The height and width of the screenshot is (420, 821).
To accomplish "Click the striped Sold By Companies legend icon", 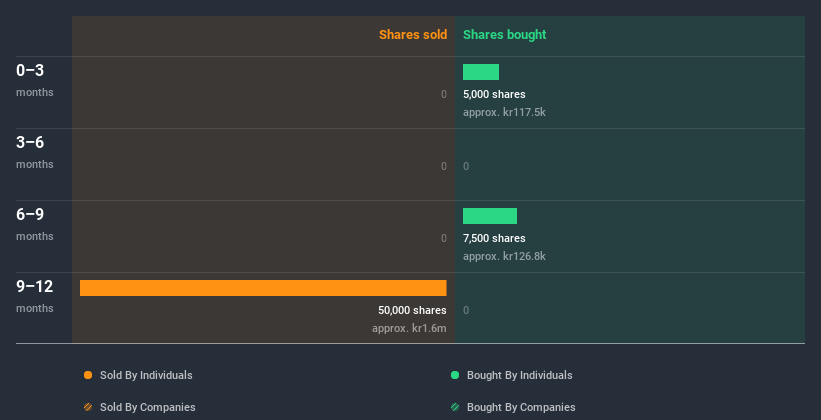I will click(x=88, y=407).
